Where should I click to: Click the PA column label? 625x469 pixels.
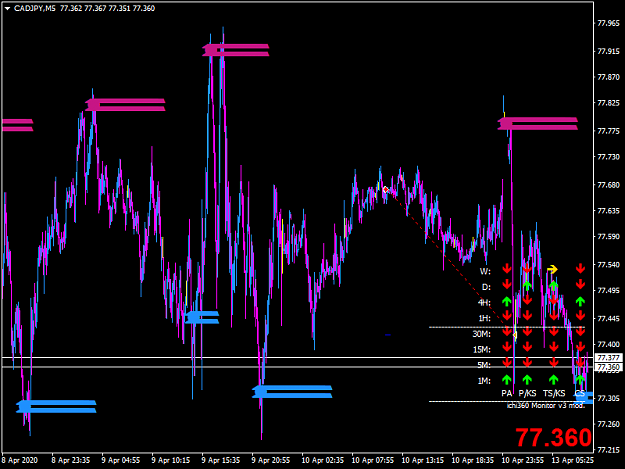pos(507,394)
